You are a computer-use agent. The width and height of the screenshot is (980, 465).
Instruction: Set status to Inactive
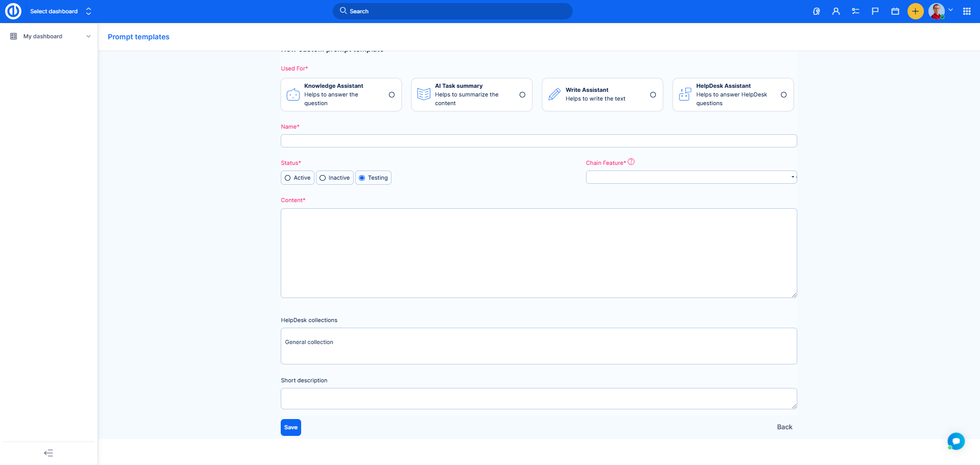tap(323, 178)
